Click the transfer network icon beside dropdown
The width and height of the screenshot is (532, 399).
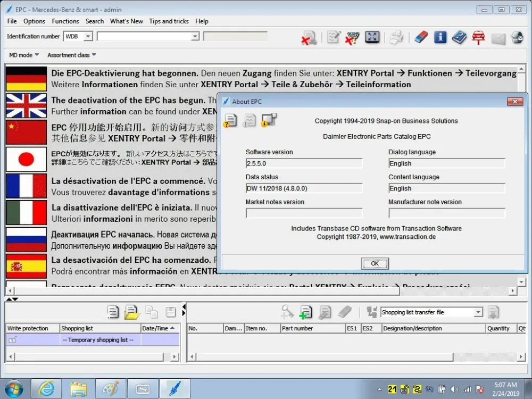click(372, 312)
